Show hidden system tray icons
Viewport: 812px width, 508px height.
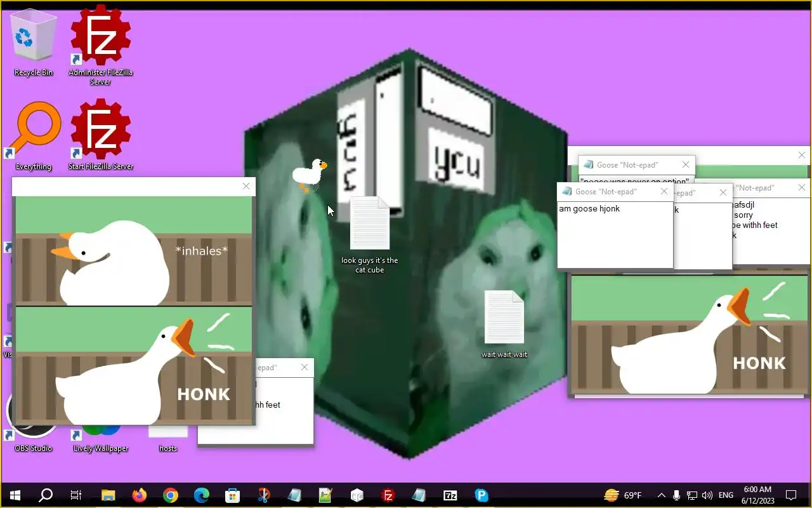point(661,495)
